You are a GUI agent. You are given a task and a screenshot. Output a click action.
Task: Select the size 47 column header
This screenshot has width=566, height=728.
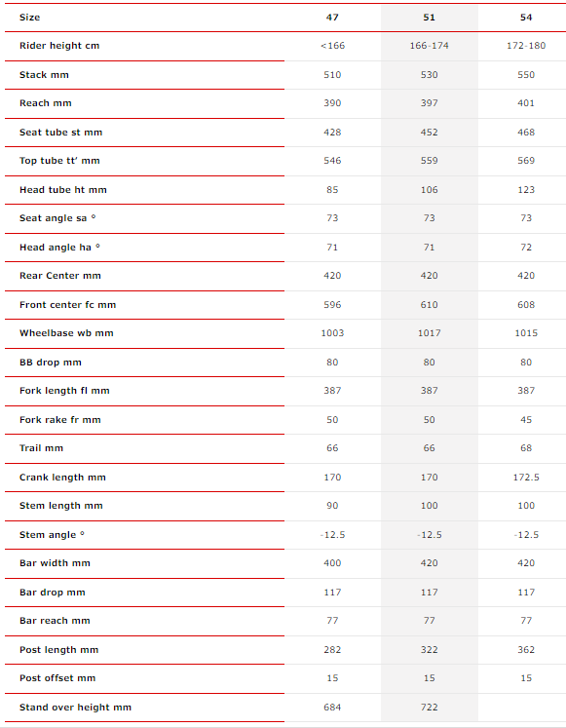[x=332, y=18]
